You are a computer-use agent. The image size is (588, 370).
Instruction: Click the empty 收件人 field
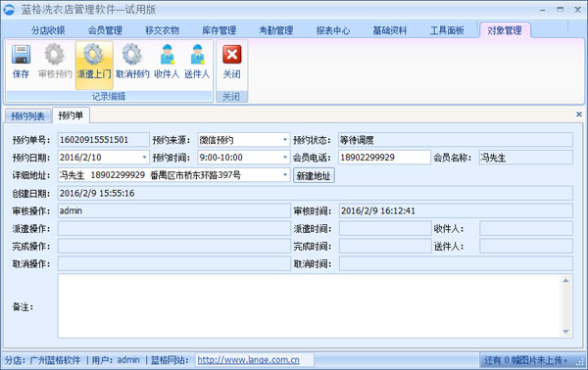point(526,228)
